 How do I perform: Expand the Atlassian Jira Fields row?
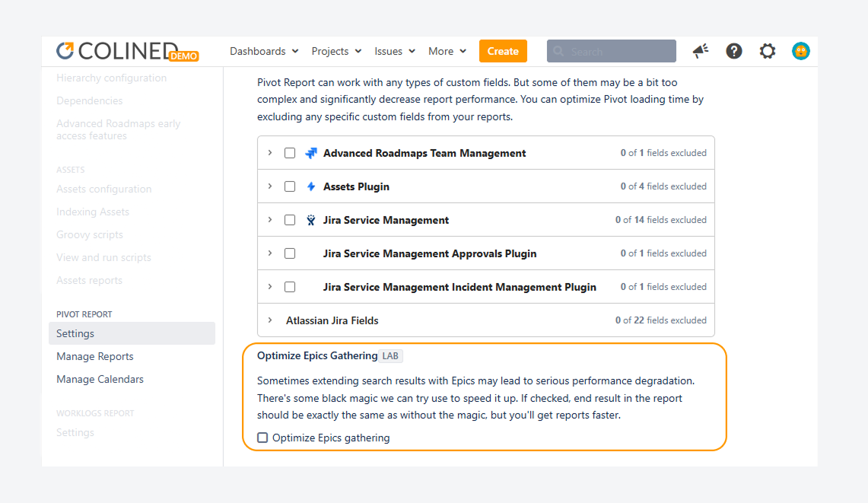tap(270, 320)
